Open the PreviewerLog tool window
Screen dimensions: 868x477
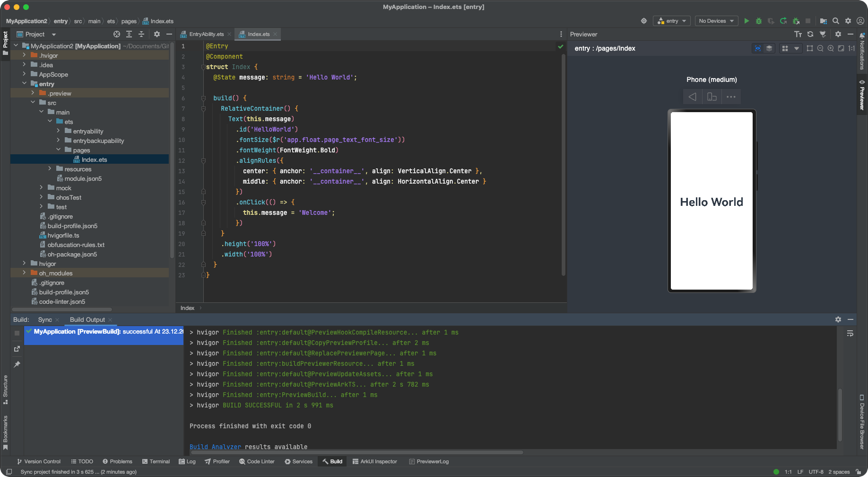click(x=429, y=461)
